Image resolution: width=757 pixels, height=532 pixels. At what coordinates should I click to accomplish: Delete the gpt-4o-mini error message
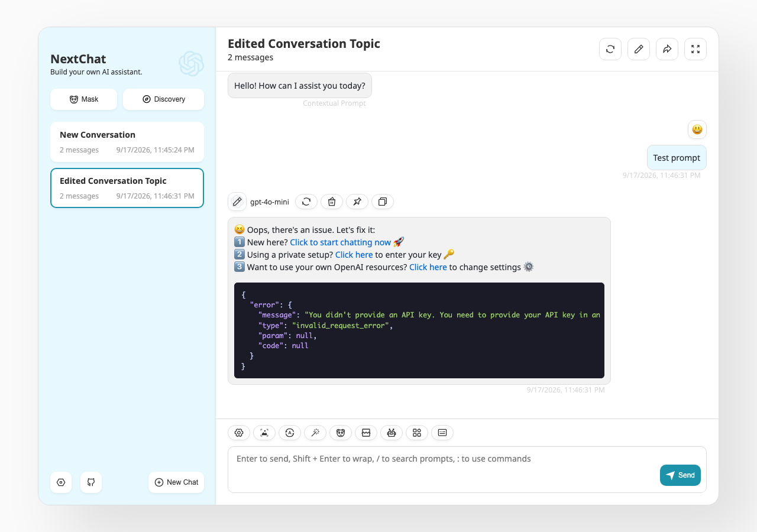pos(332,202)
